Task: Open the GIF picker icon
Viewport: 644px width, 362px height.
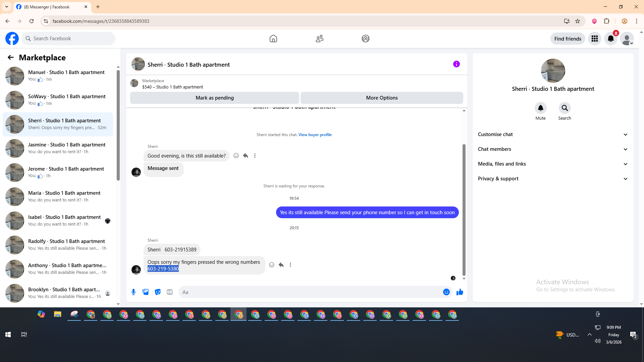Action: point(170,292)
